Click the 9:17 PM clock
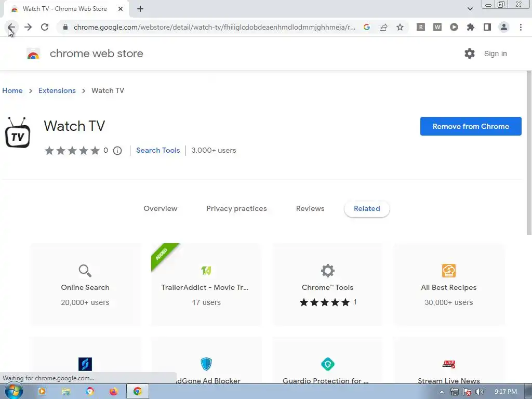532x399 pixels. tap(506, 392)
